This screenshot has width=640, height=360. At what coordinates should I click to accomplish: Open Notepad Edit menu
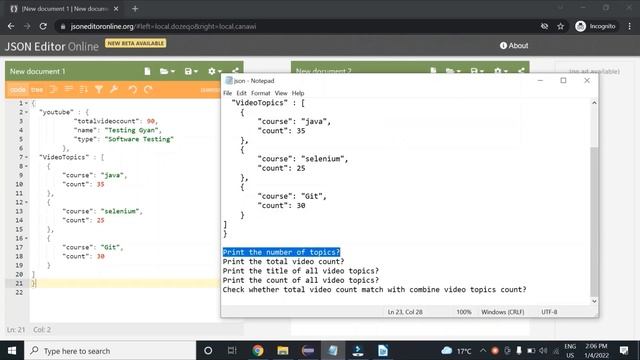point(241,93)
